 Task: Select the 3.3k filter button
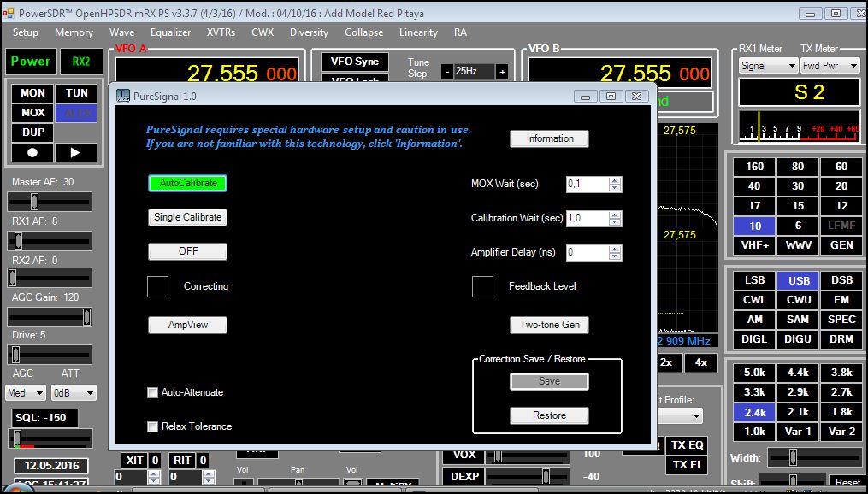754,392
